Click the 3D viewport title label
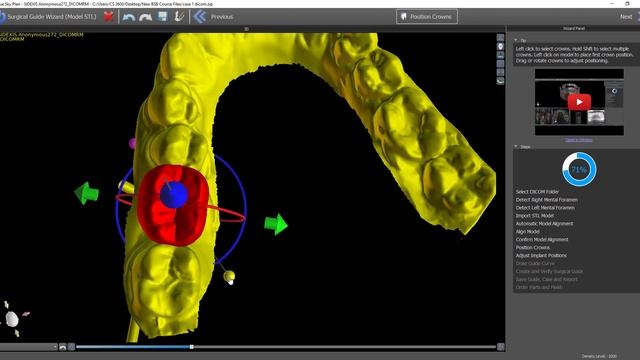Screen dimensions: 640x360 246,29
